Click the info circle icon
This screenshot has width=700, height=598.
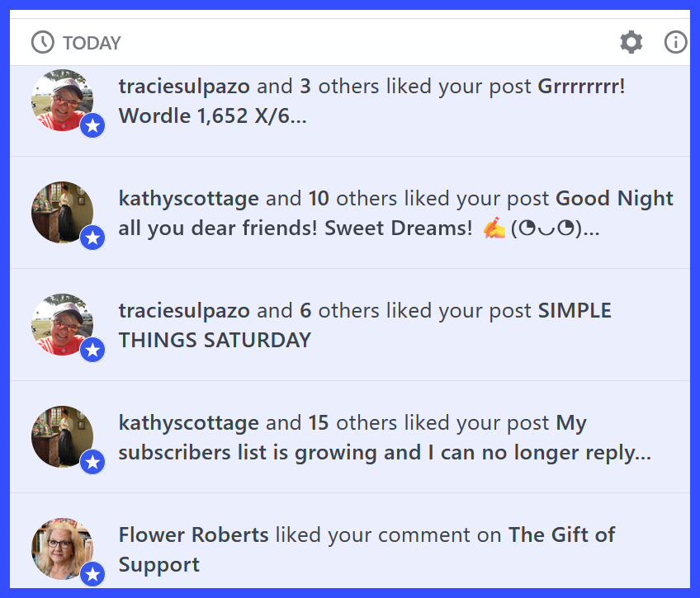point(675,42)
